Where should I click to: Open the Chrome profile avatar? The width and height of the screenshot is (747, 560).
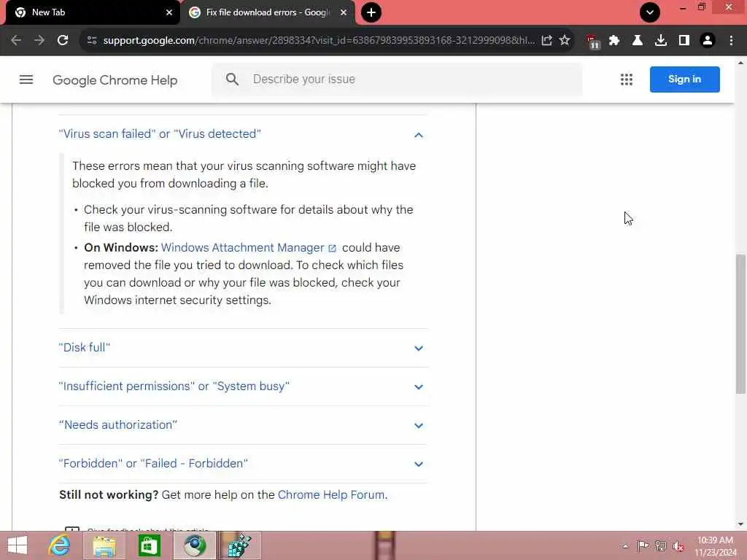pyautogui.click(x=708, y=41)
